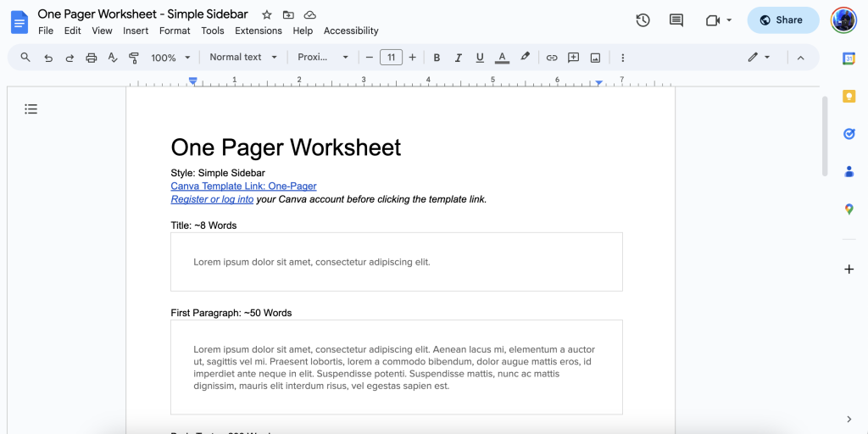Open the comments panel icon

coord(676,20)
